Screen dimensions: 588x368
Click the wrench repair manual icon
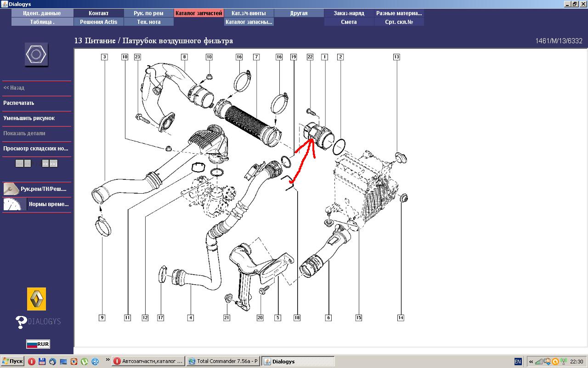(11, 189)
